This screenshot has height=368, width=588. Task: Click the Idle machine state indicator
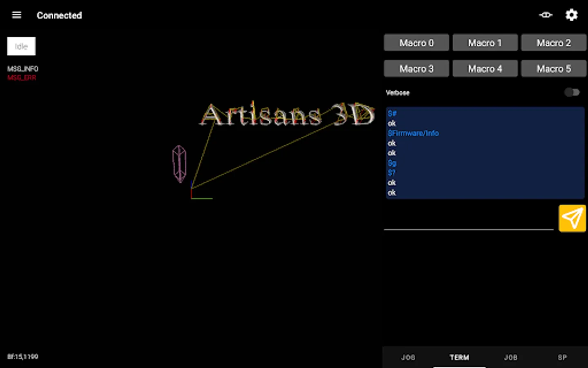21,46
